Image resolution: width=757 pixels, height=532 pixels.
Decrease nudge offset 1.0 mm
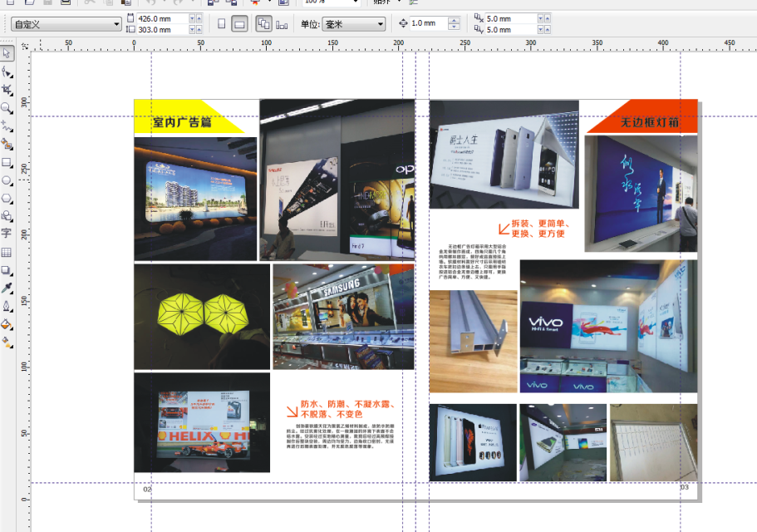(x=454, y=27)
